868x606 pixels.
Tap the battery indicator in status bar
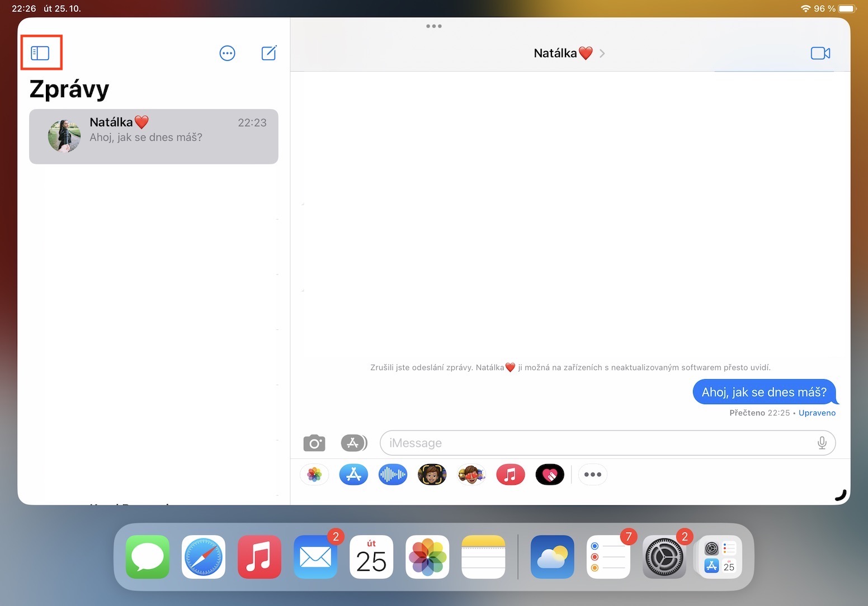pos(847,8)
